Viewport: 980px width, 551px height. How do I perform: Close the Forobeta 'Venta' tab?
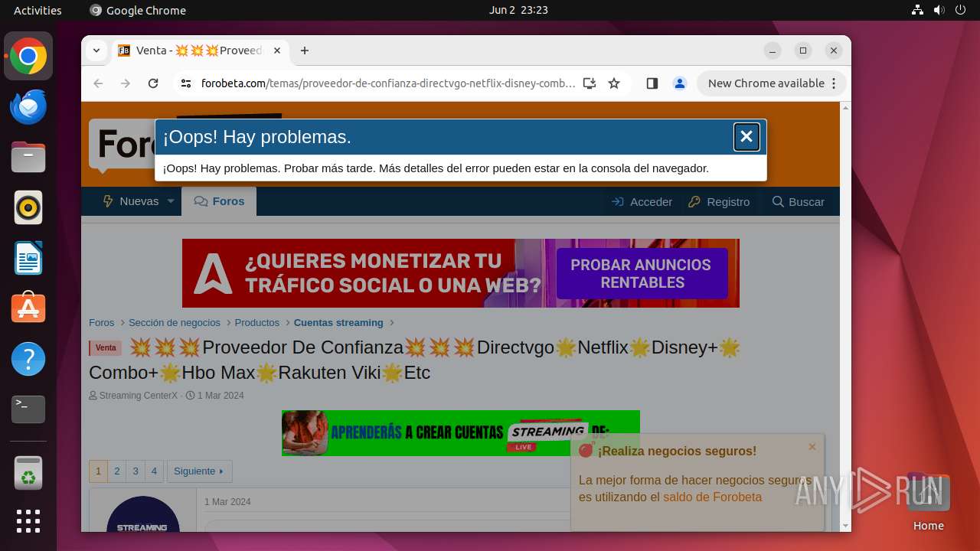pyautogui.click(x=277, y=51)
